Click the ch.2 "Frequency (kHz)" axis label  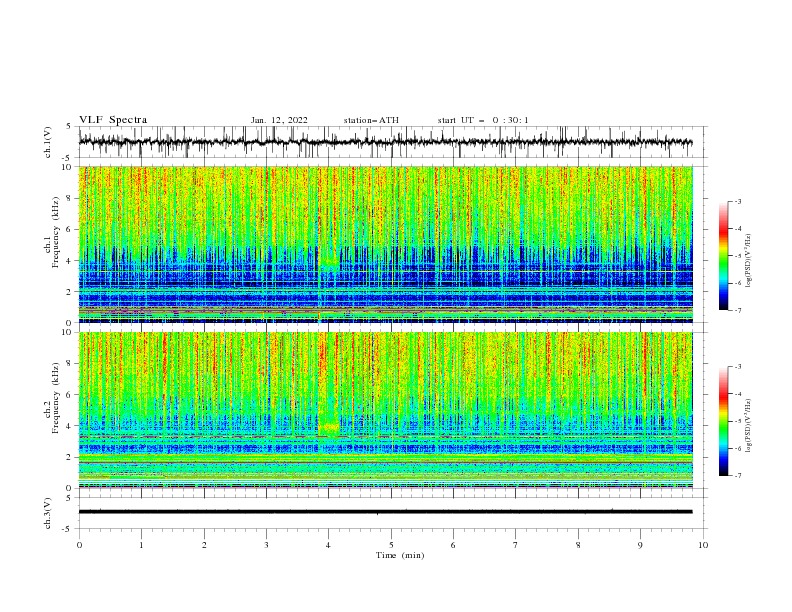[x=55, y=397]
